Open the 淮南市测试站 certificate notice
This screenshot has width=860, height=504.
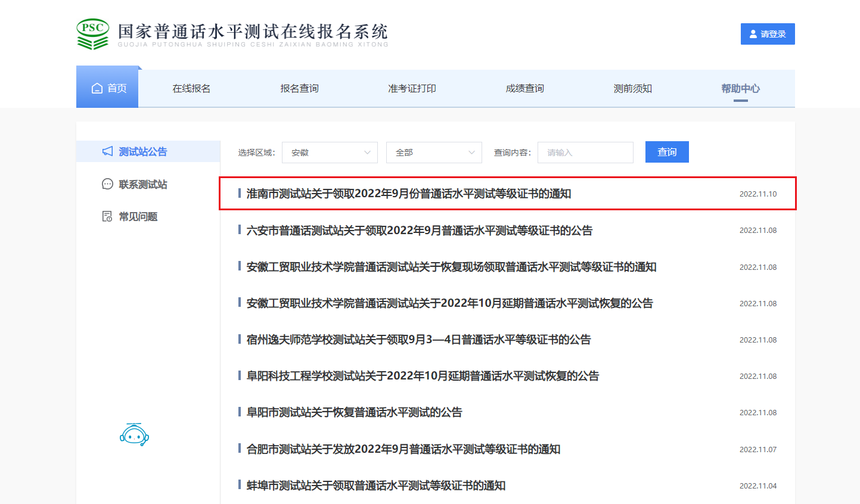409,194
